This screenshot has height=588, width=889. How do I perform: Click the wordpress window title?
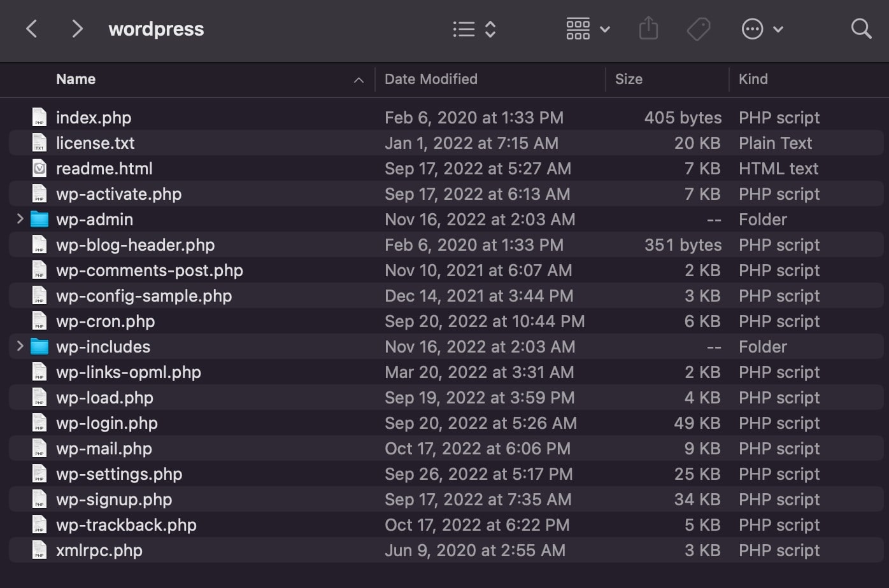point(156,29)
